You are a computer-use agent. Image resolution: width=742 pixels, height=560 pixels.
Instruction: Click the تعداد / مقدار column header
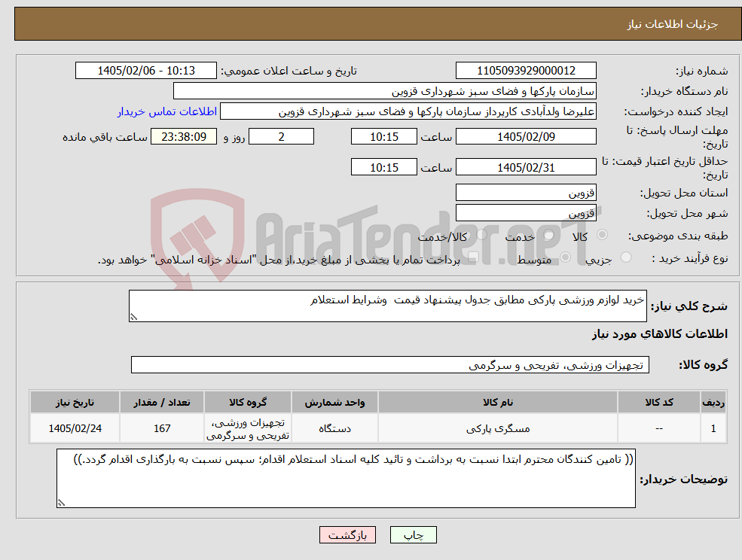(x=162, y=403)
